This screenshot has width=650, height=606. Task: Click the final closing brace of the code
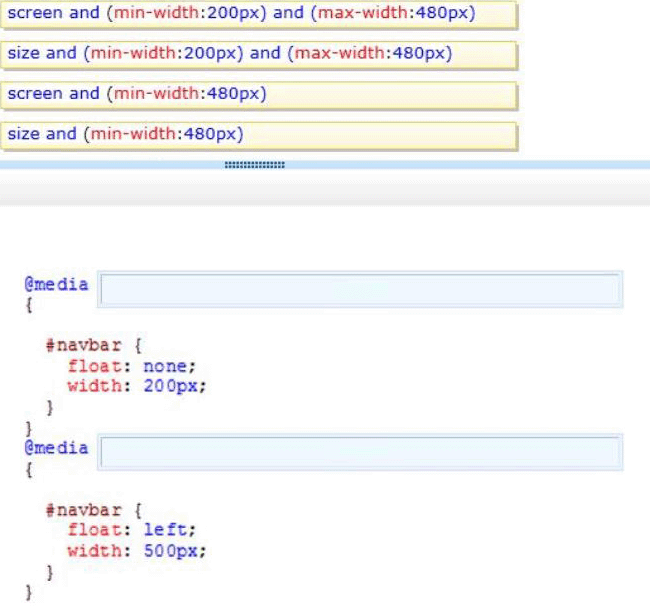(x=29, y=593)
